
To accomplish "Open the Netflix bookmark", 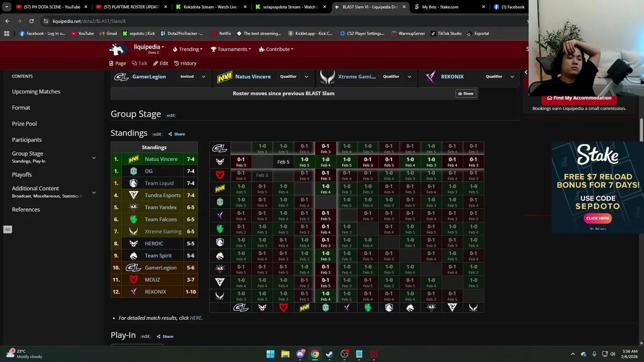I will point(221,33).
